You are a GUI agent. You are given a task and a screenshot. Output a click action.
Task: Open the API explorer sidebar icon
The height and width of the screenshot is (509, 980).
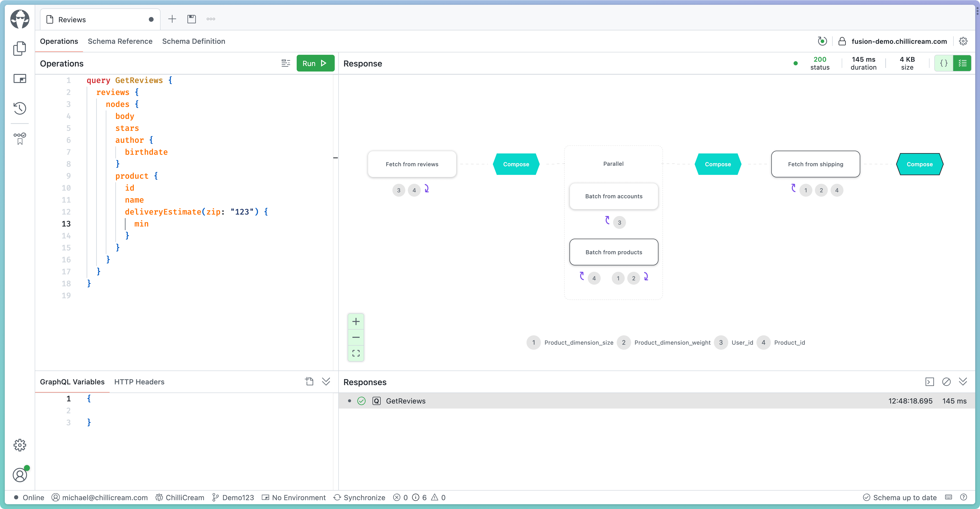tap(20, 78)
